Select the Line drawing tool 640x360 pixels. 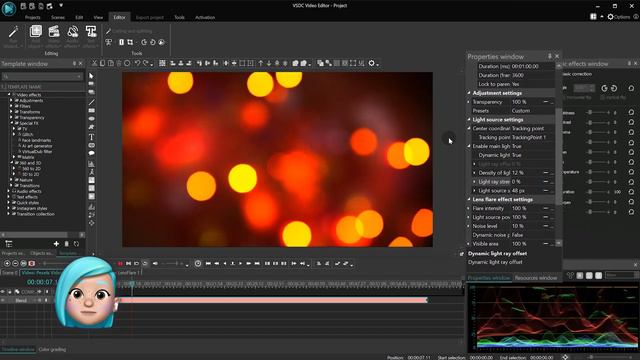tap(91, 102)
